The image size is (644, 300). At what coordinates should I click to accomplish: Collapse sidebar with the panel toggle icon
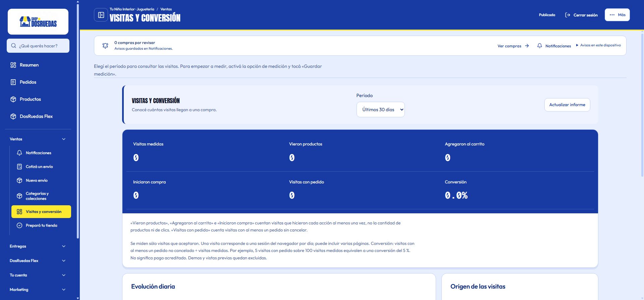(101, 15)
